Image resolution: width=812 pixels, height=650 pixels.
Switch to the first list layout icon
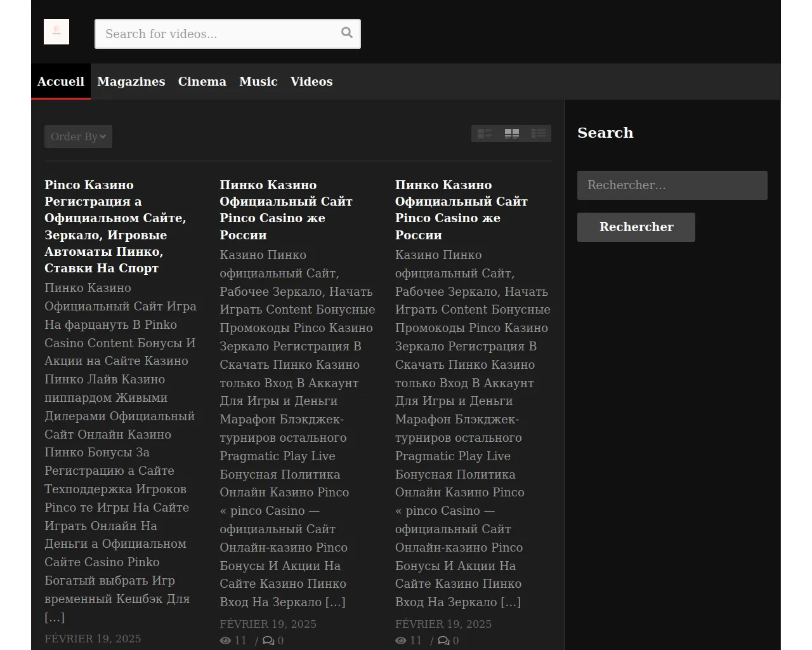485,133
